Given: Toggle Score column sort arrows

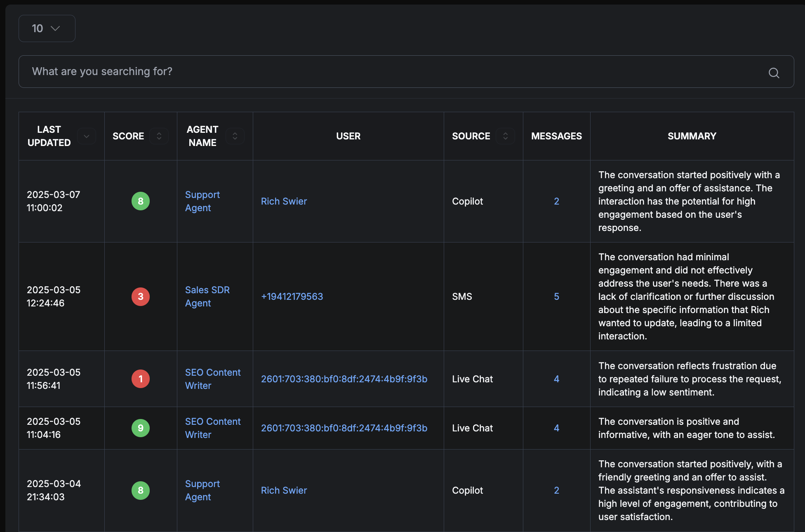Looking at the screenshot, I should coord(159,136).
